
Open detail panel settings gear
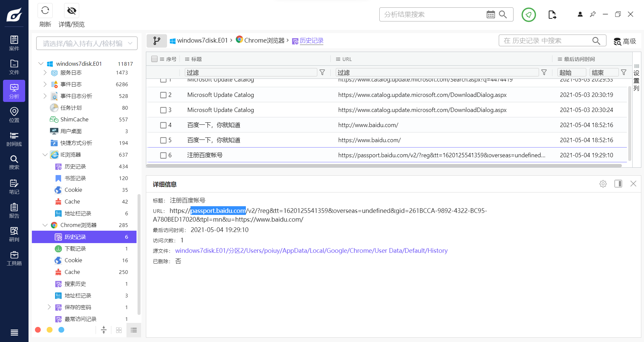(603, 184)
